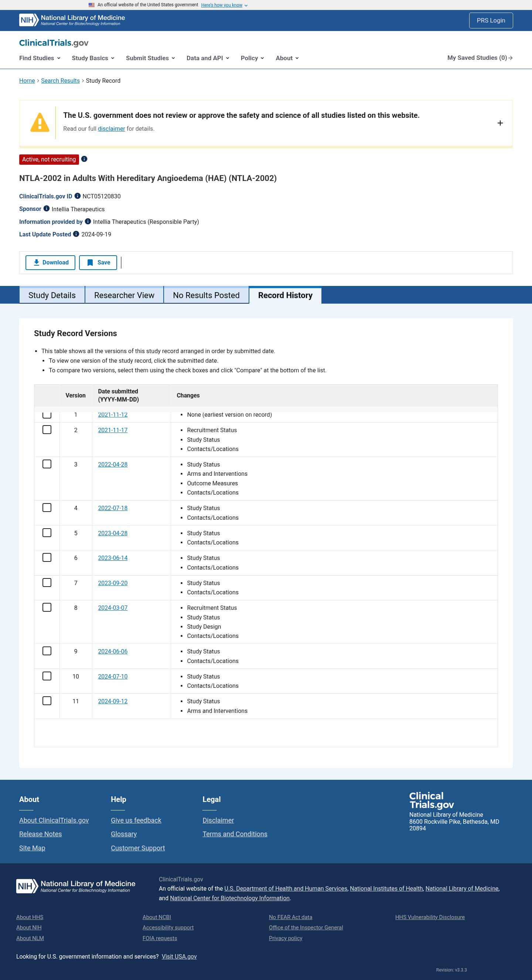Open Privacy policy footer link

point(286,938)
